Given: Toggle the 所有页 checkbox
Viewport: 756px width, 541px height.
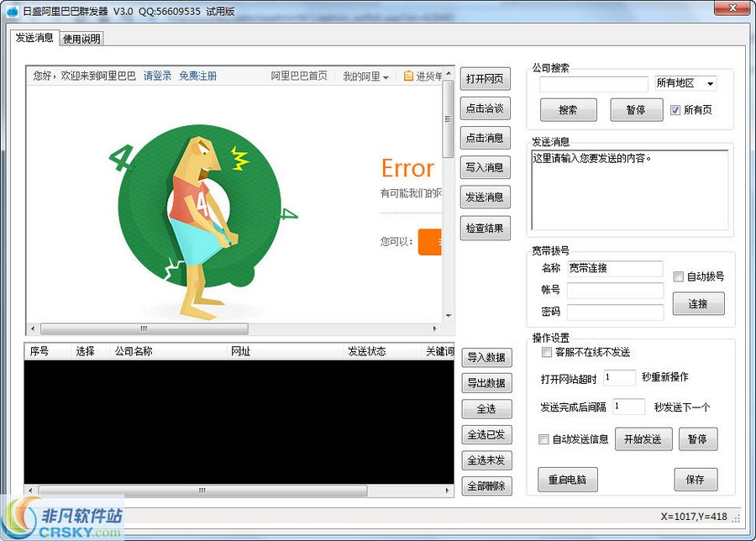Looking at the screenshot, I should point(675,110).
